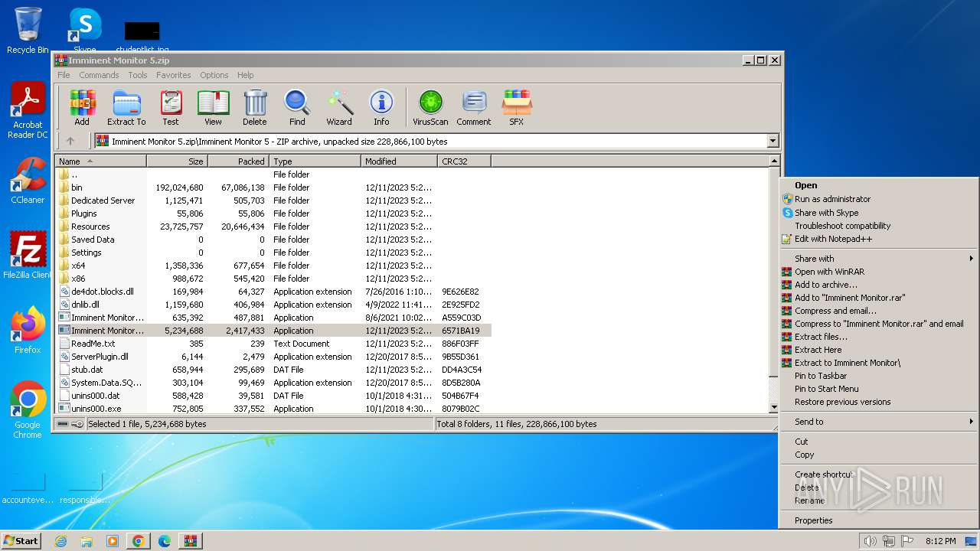Open the Options menu
Image resolution: width=980 pixels, height=551 pixels.
(x=214, y=75)
